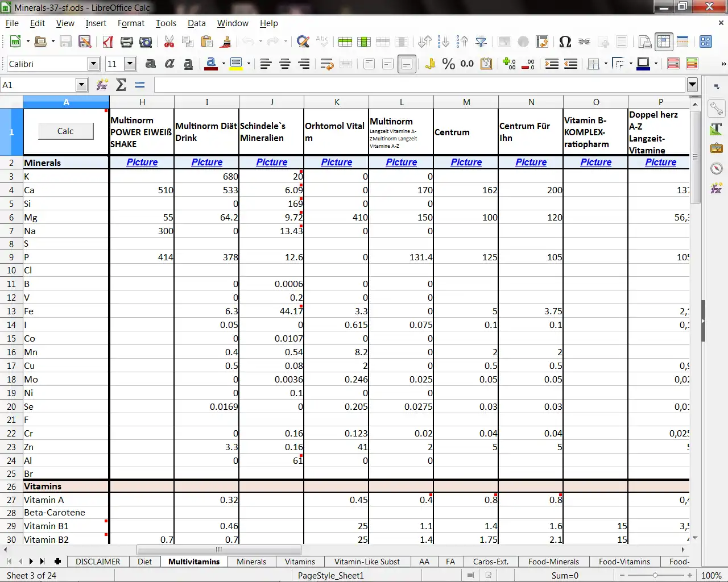Open the font name dropdown
Screen dimensions: 728x582
point(94,64)
